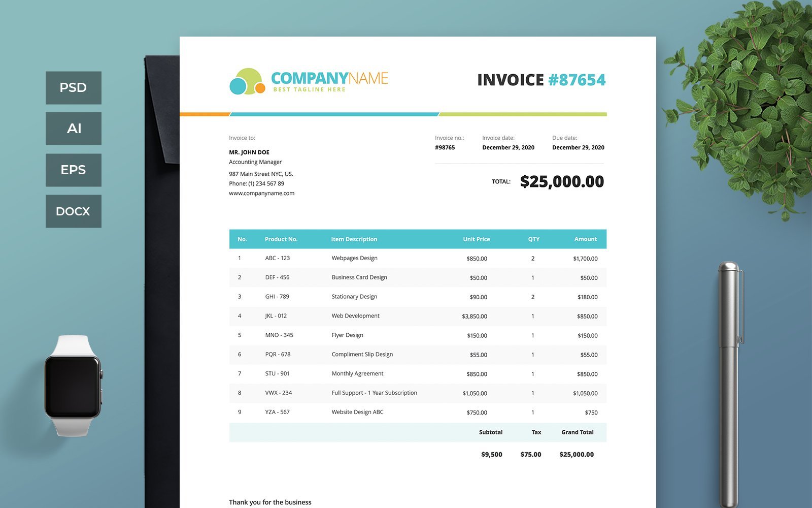The height and width of the screenshot is (508, 812).
Task: Click the Webpages Design item
Action: tap(355, 258)
